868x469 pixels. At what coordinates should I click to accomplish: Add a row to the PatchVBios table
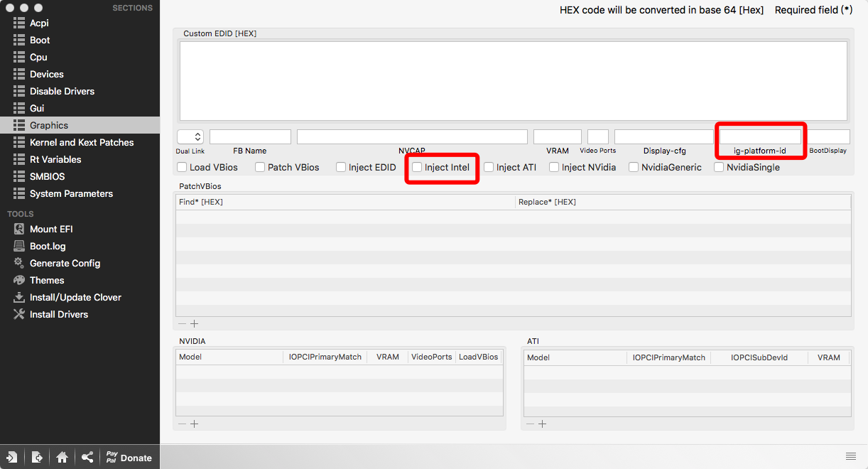coord(194,323)
